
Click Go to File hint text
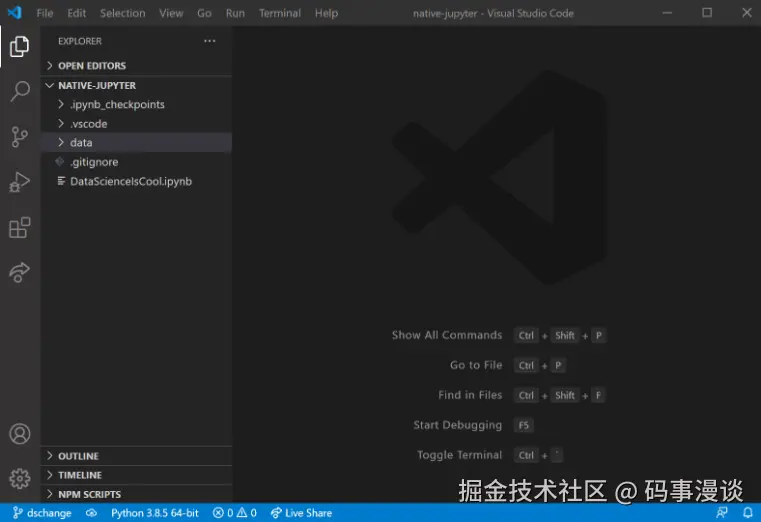476,365
